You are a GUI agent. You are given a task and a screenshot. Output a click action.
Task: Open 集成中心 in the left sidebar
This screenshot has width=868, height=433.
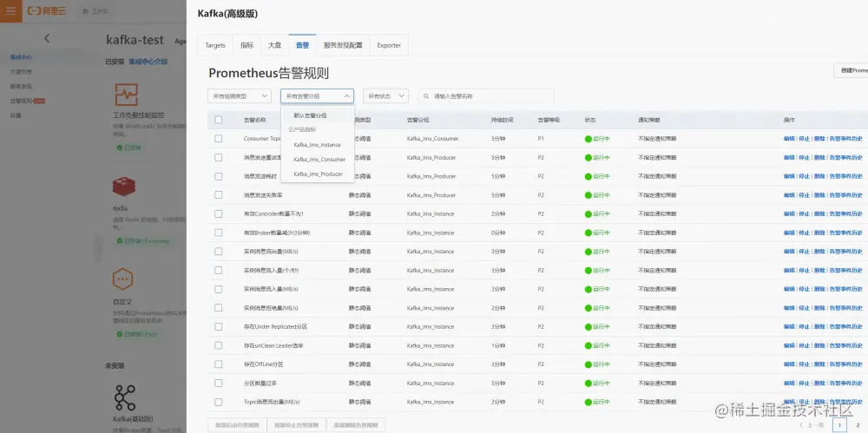pos(21,57)
